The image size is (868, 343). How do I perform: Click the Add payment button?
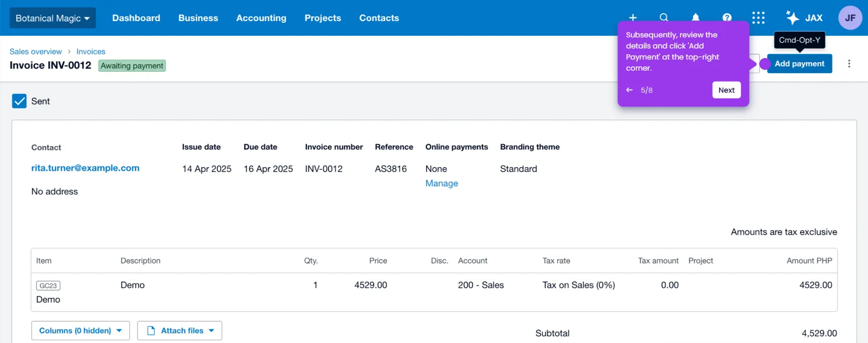click(x=800, y=64)
